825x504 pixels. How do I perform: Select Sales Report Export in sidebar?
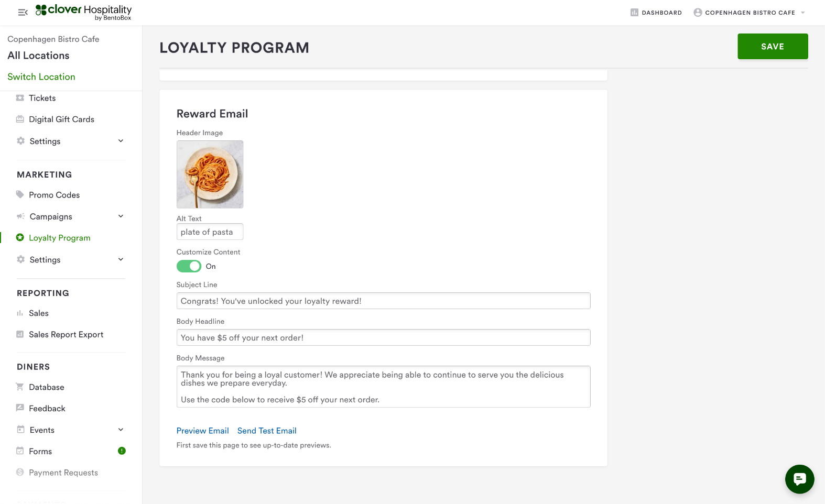coord(66,335)
